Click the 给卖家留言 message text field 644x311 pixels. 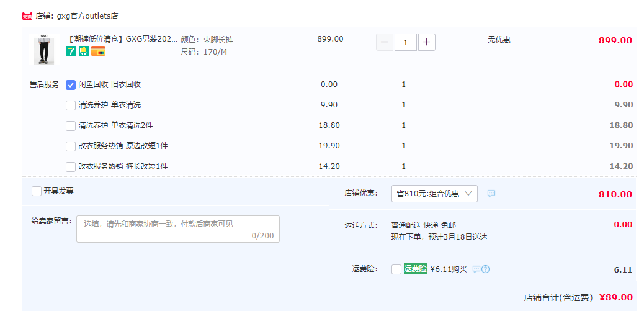click(x=178, y=229)
